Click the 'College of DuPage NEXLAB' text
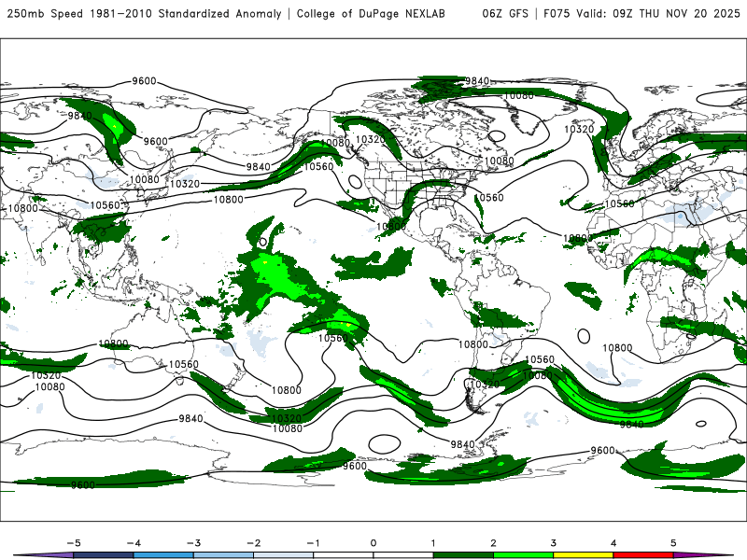The image size is (747, 560). pyautogui.click(x=371, y=13)
